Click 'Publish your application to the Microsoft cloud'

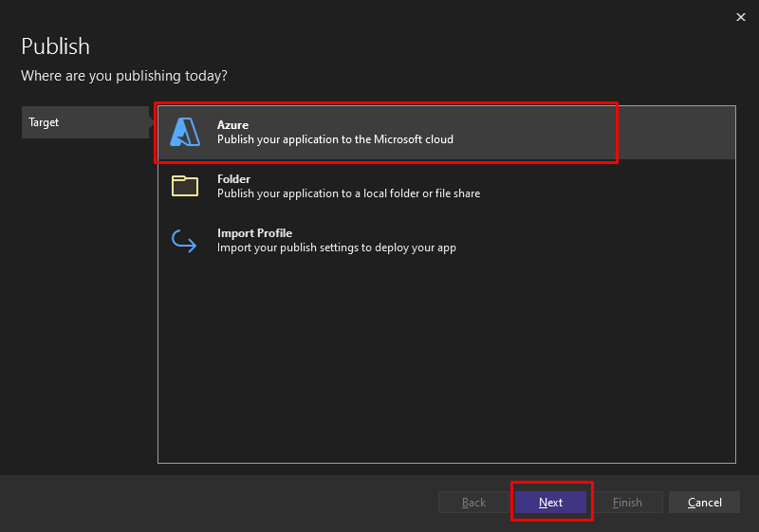(335, 139)
